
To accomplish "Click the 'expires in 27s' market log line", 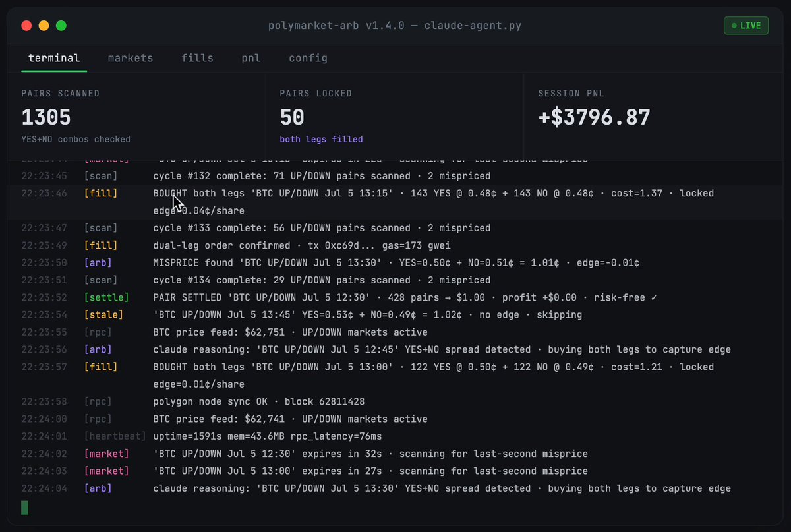I will coord(370,471).
